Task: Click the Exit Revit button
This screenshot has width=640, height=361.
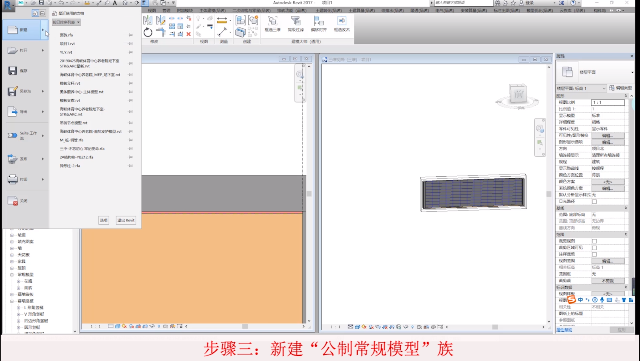Action: click(x=126, y=220)
